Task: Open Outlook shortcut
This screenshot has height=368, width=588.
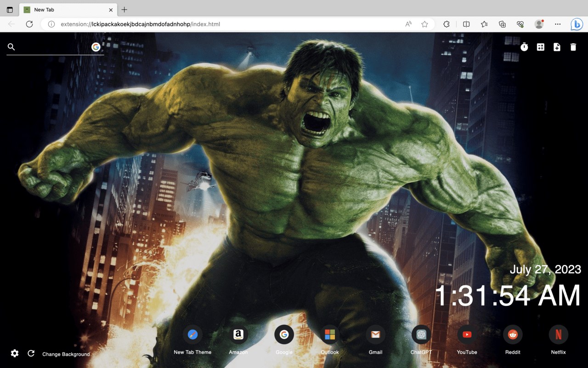Action: [330, 335]
